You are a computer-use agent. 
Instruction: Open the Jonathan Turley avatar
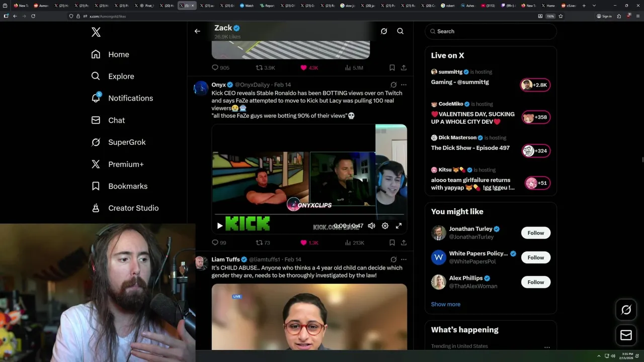tap(439, 233)
